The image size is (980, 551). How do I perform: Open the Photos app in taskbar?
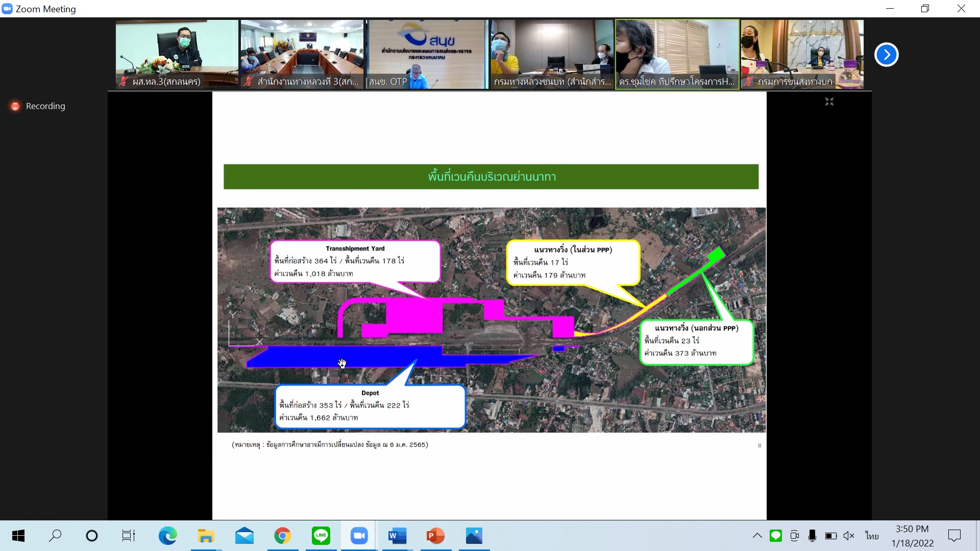tap(474, 536)
